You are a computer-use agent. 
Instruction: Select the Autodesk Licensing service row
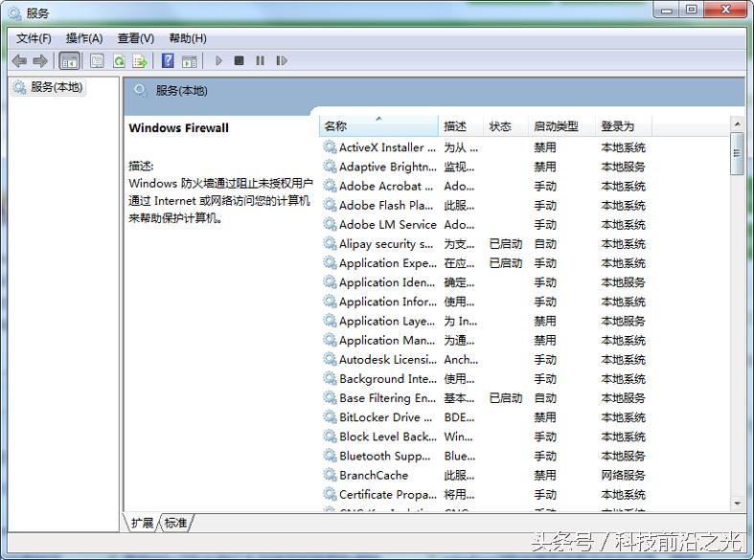[485, 359]
